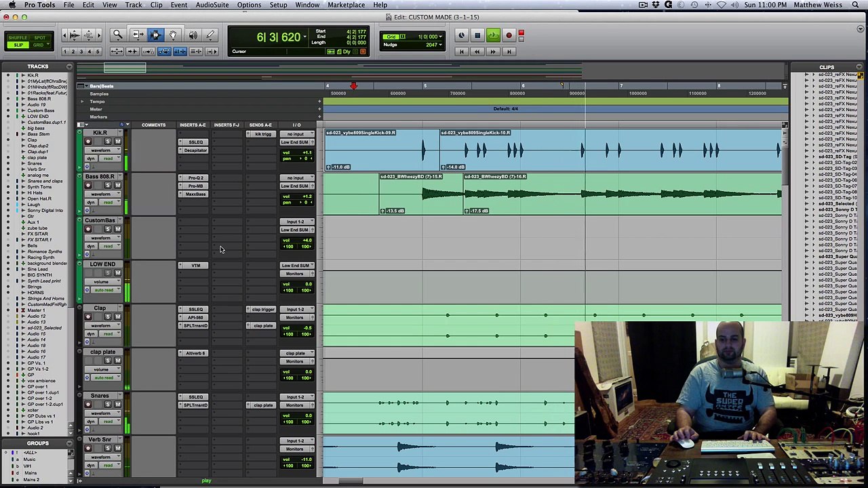Click the audio waveform zoom icon
868x488 pixels.
click(74, 35)
